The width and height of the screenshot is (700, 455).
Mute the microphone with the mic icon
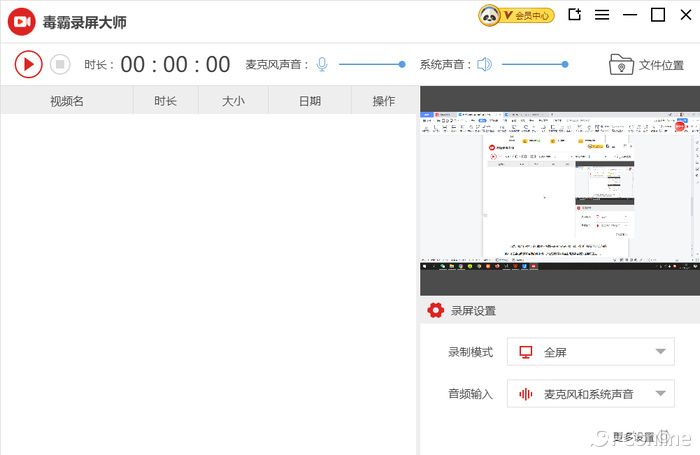[322, 64]
